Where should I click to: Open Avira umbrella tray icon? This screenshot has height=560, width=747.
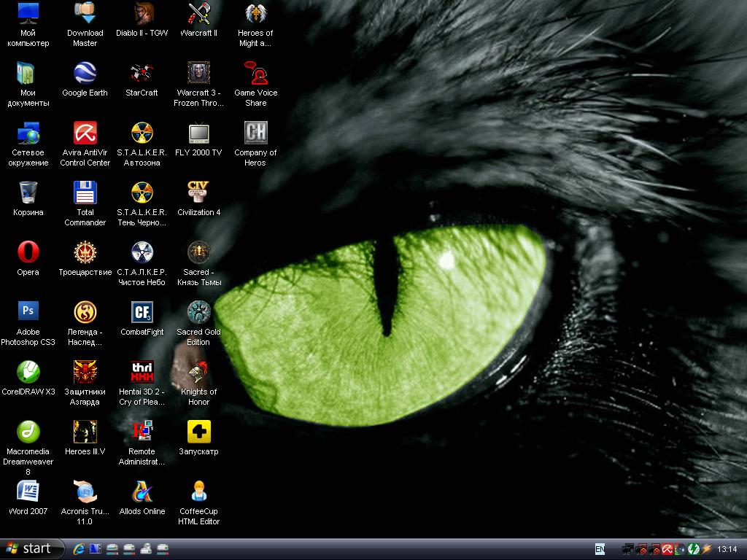(667, 549)
